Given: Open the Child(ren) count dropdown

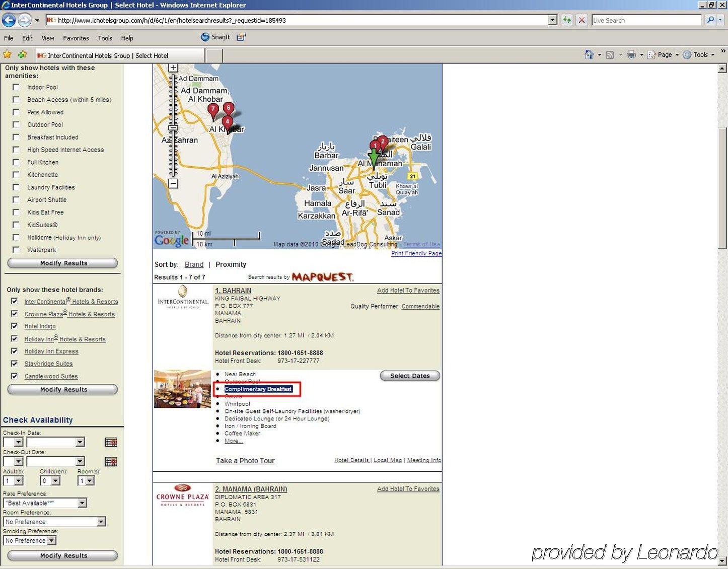Looking at the screenshot, I should [50, 481].
